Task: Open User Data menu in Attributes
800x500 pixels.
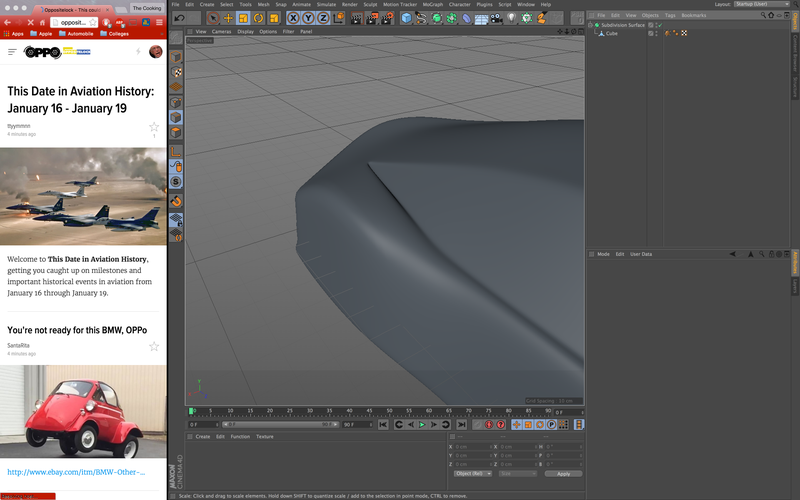Action: [x=641, y=254]
